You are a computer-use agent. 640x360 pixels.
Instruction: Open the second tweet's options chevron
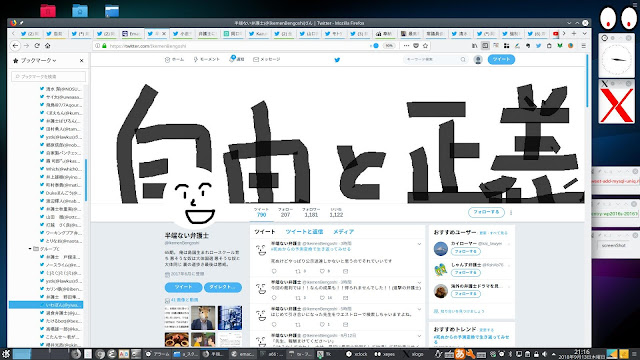pyautogui.click(x=419, y=282)
